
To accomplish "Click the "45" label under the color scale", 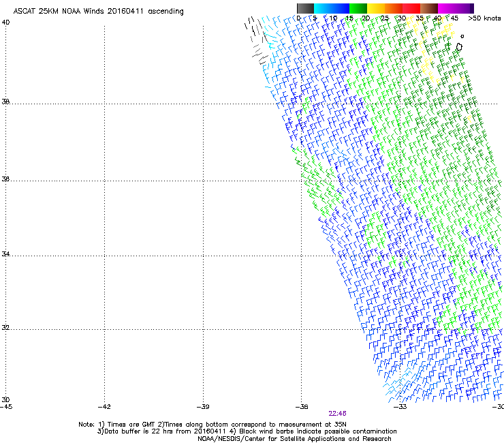I will [x=454, y=18].
